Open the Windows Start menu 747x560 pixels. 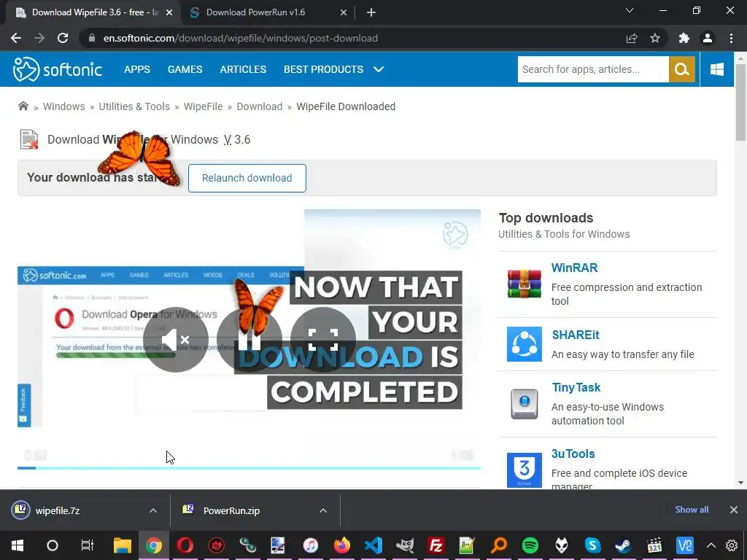coord(18,545)
